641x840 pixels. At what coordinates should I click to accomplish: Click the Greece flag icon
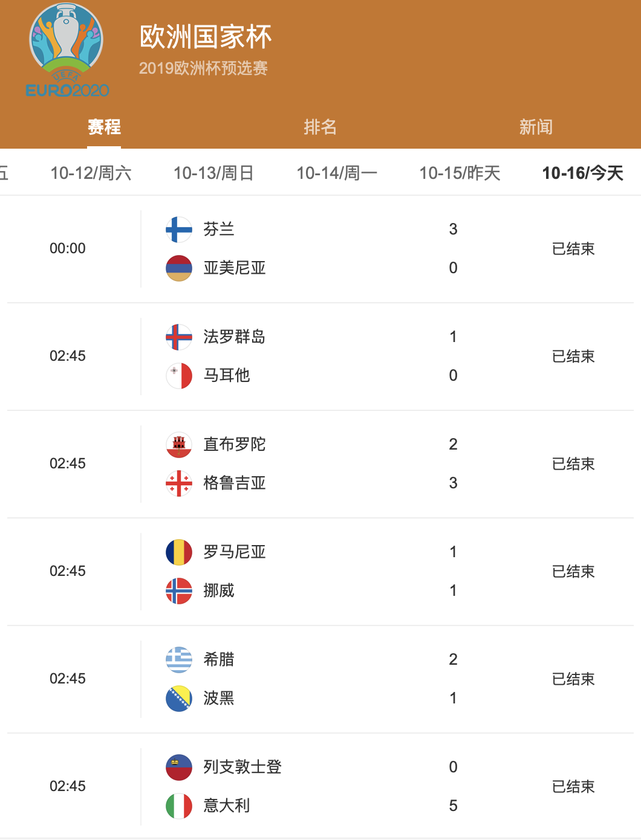pyautogui.click(x=178, y=659)
